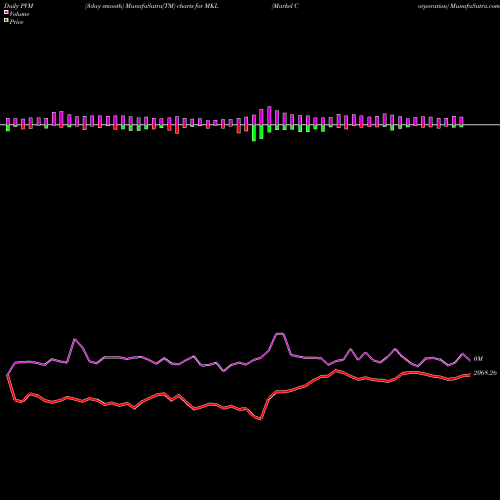Click the purple Volume legend swatch
Viewport: 500px width, 500px height.
[6, 13]
